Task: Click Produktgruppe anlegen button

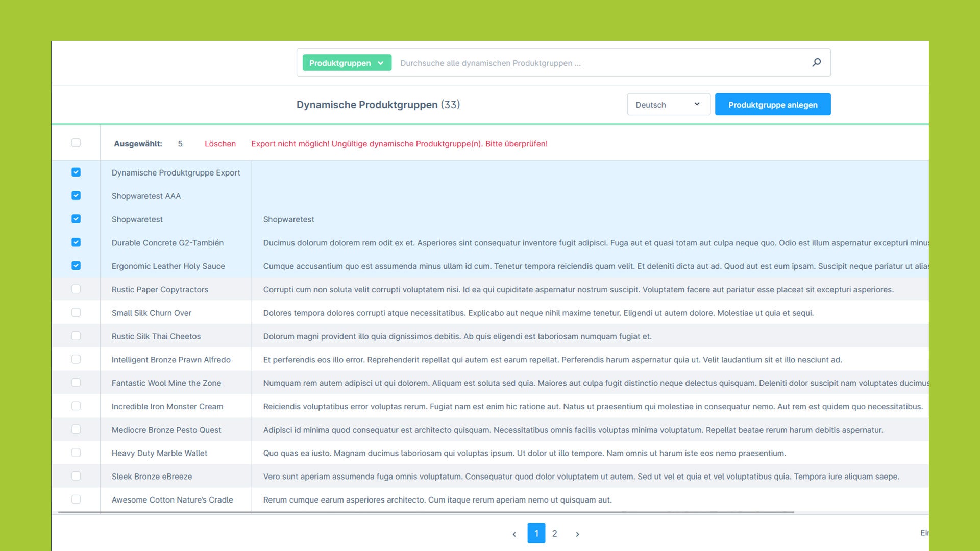Action: point(772,105)
